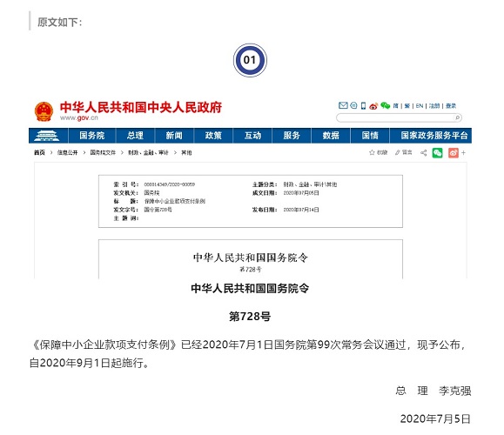Click the Tiananmen home icon in navbar
504x435 pixels.
coord(47,135)
